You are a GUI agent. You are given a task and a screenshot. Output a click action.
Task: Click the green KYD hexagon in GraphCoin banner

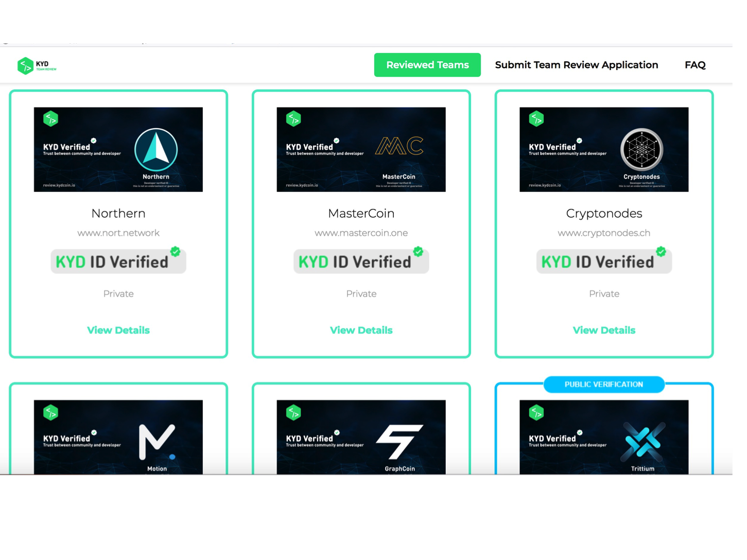pyautogui.click(x=293, y=413)
